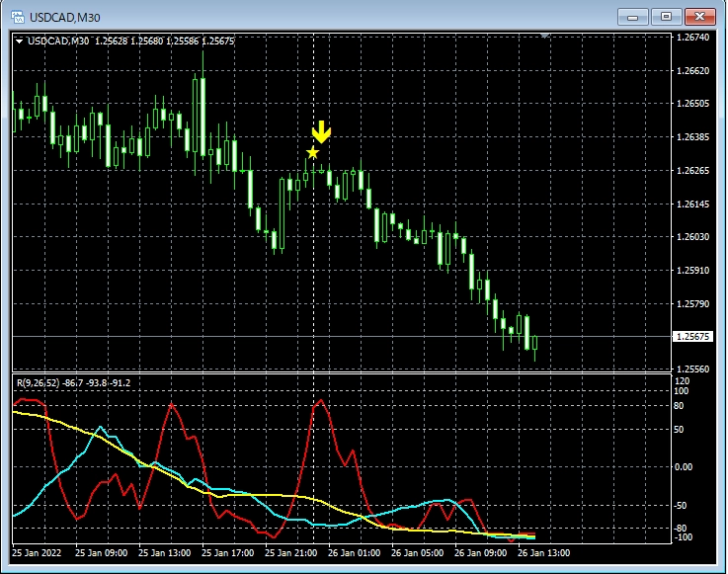
Task: Select the yellow star marker on chart
Action: coord(313,153)
